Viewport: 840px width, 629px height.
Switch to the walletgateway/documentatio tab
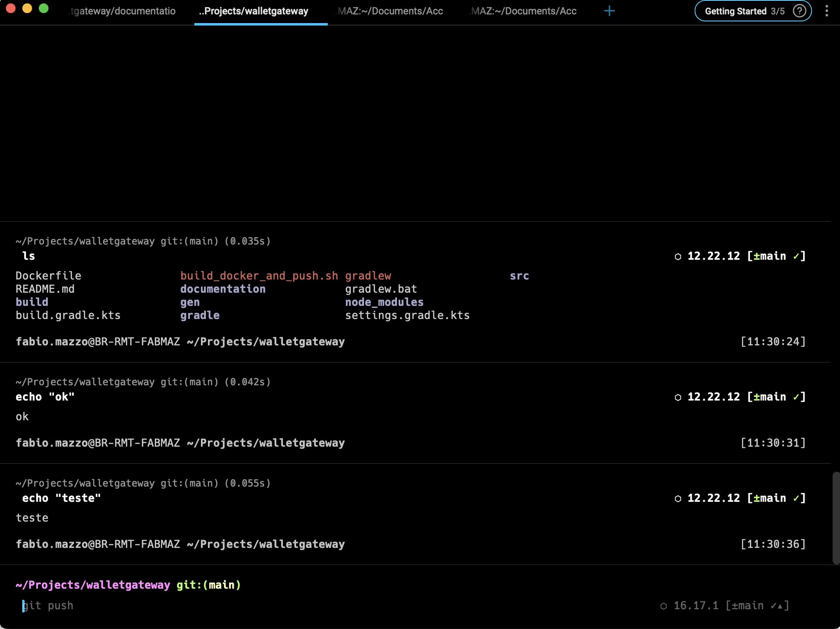coord(121,11)
